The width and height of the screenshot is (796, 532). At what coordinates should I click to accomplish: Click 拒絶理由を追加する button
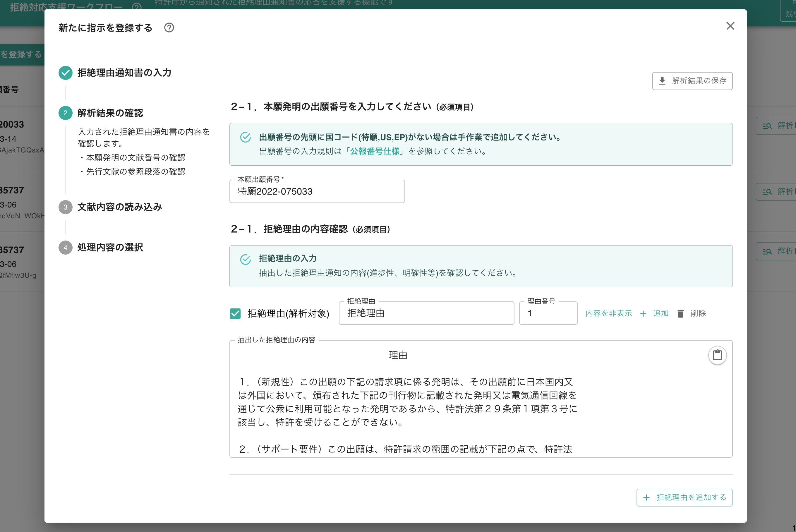tap(685, 497)
